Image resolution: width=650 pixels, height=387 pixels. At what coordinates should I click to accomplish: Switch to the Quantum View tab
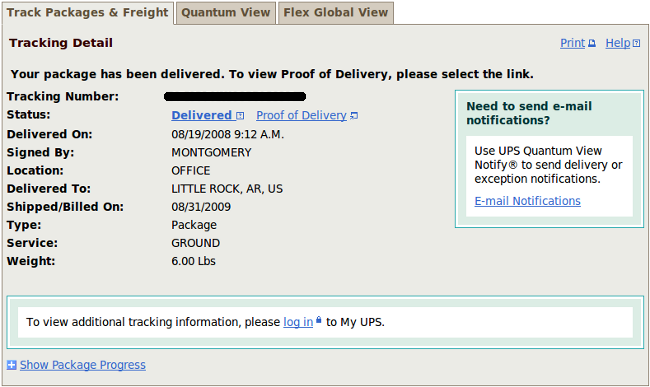pyautogui.click(x=226, y=13)
